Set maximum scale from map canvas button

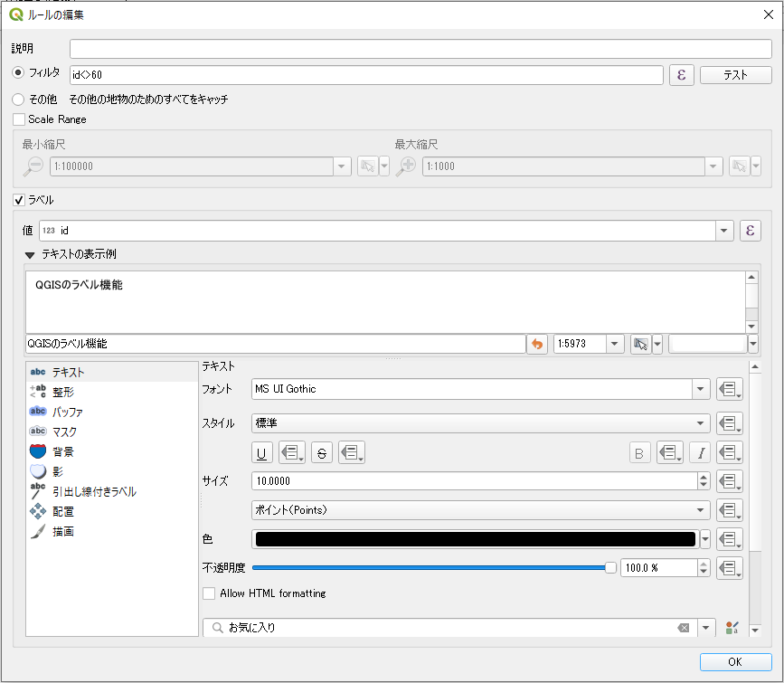(740, 166)
